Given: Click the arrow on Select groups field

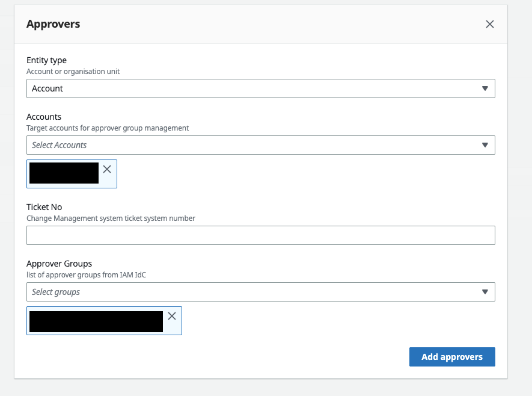Looking at the screenshot, I should click(485, 292).
